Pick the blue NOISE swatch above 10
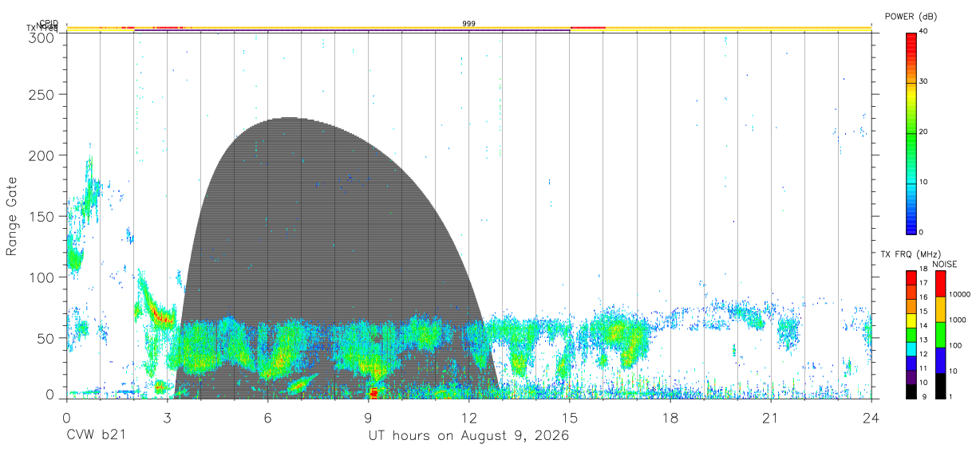 coord(940,360)
